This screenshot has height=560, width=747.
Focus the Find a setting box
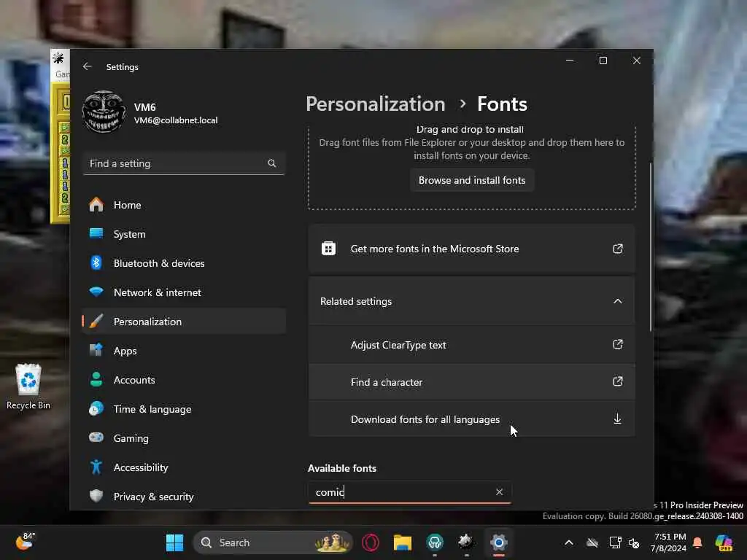pos(184,163)
